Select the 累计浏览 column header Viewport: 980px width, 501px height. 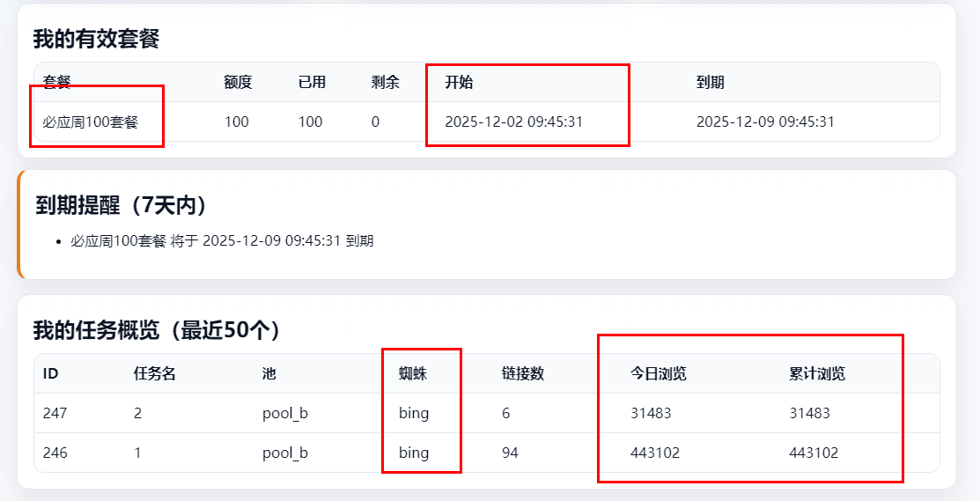[x=817, y=373]
